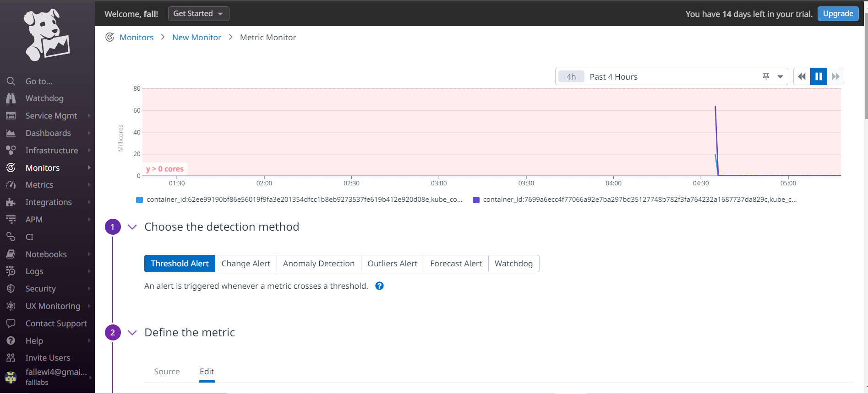
Task: Select Threshold Alert detection method
Action: [180, 264]
